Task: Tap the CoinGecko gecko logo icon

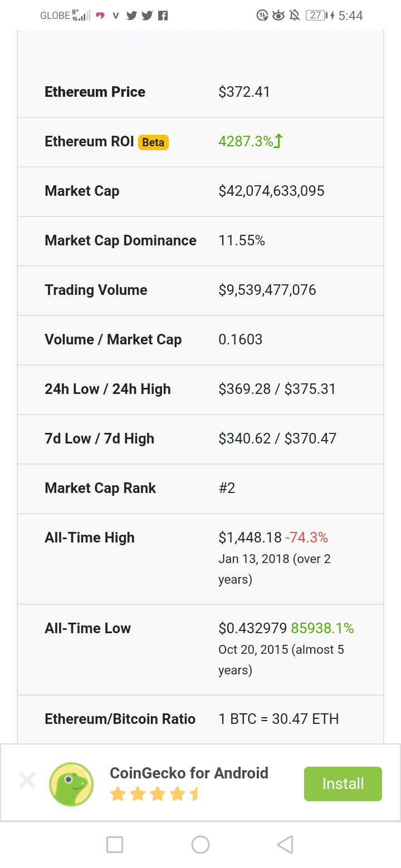Action: click(71, 784)
